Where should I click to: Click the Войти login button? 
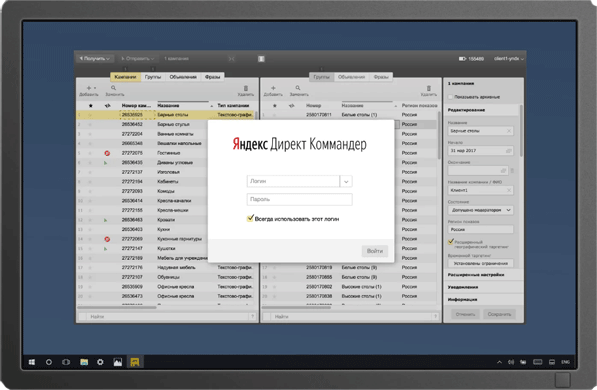(x=375, y=251)
